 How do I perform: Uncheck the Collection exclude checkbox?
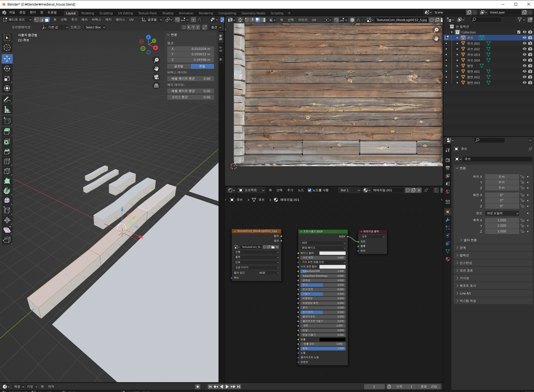519,32
